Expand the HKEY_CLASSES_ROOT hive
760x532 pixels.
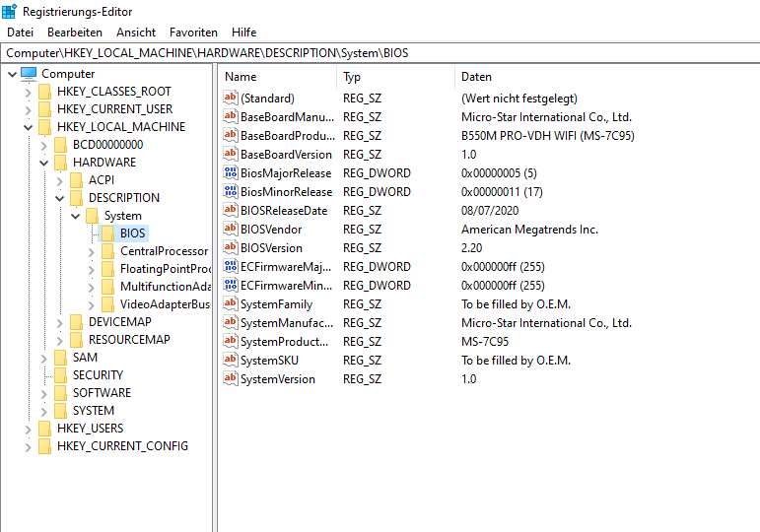[29, 92]
